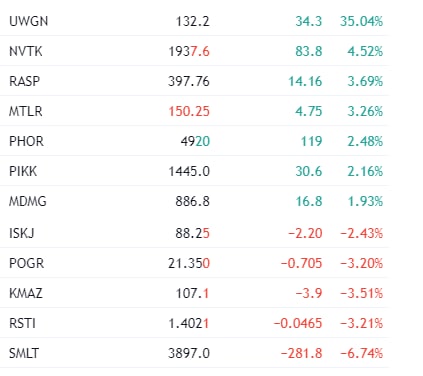
Task: Select the UWGN ticker row
Action: click(x=194, y=21)
